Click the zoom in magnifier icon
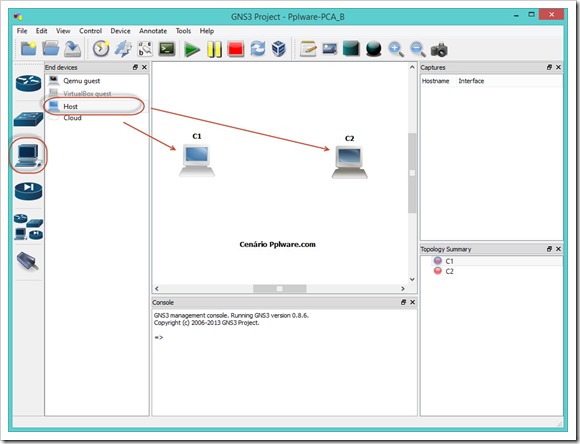This screenshot has width=580, height=444. coord(396,49)
